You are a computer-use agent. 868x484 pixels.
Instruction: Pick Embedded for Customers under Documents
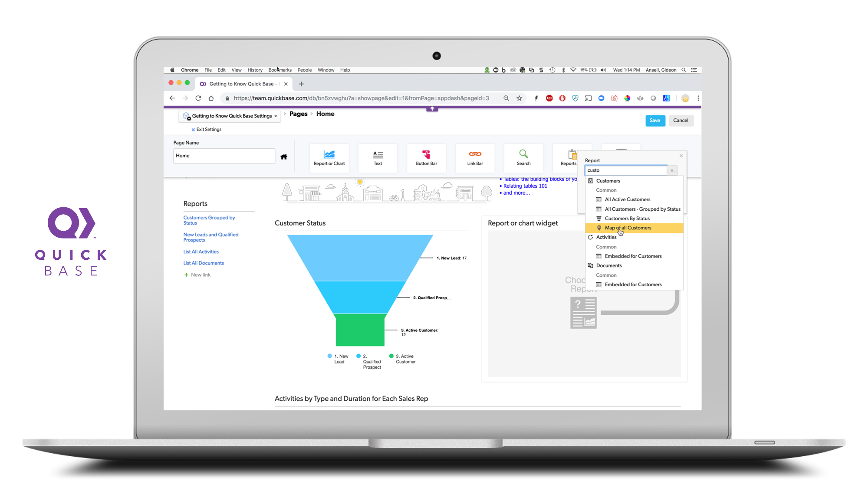click(634, 285)
